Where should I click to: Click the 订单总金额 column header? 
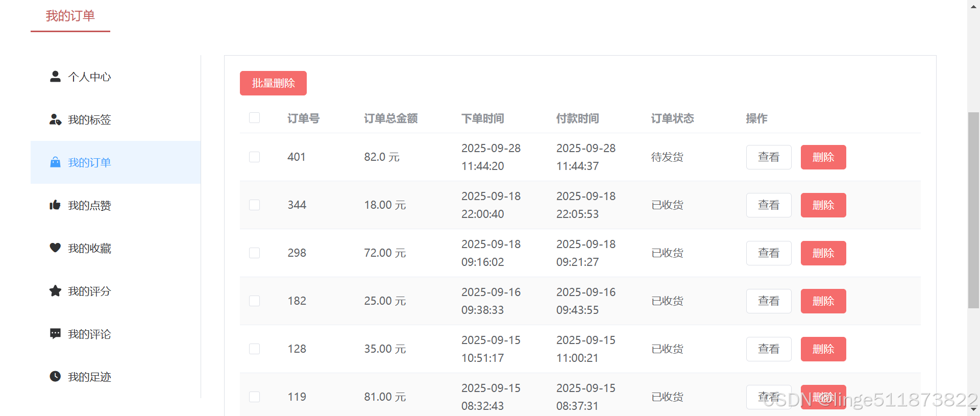click(x=390, y=118)
